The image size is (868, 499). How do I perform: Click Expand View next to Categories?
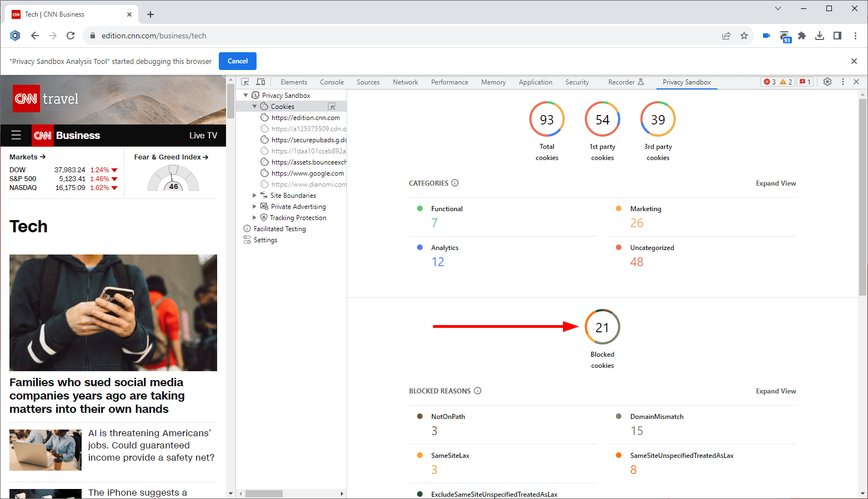point(775,183)
